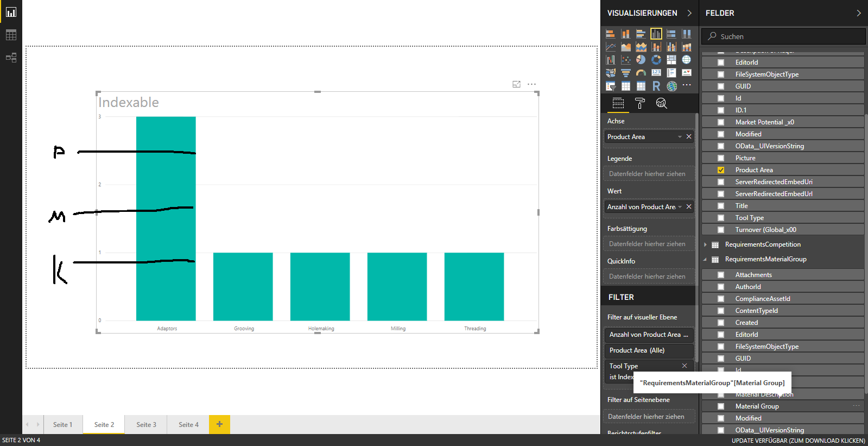Select the 100% stacked bar chart visualization

click(x=671, y=34)
